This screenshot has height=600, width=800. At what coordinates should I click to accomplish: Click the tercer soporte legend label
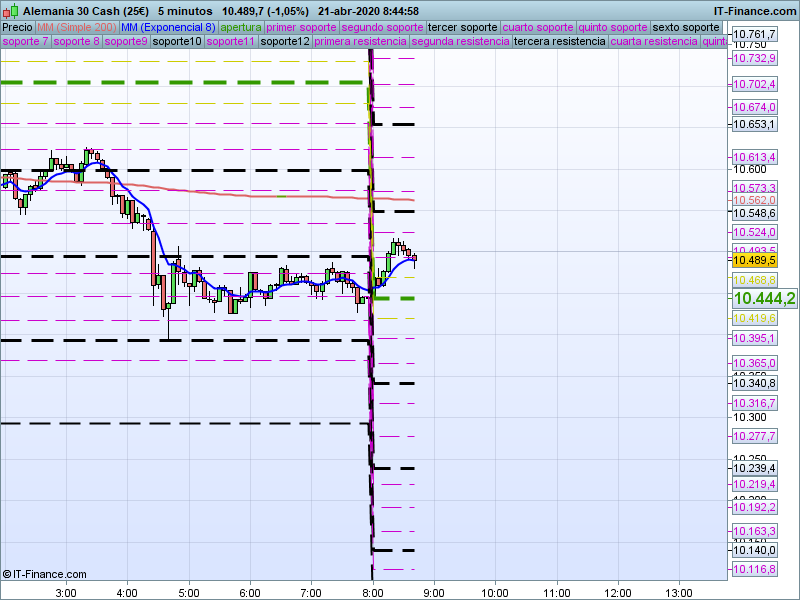point(462,28)
